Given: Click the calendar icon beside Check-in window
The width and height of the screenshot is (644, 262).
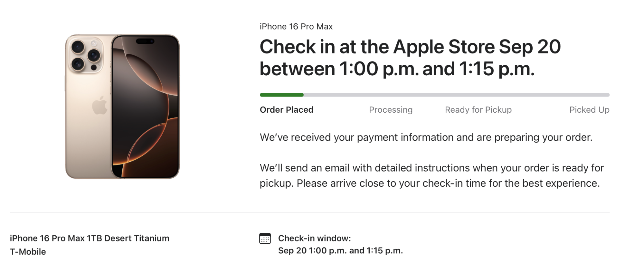Looking at the screenshot, I should (265, 239).
